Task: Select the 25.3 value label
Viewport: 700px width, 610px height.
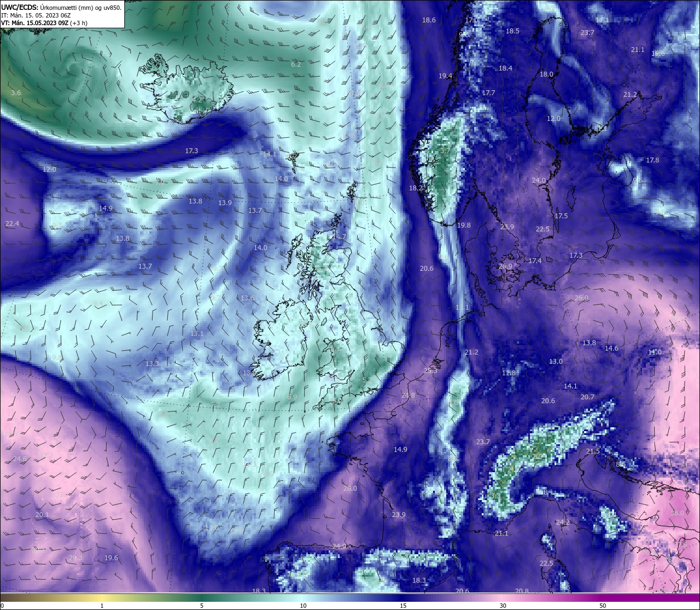Action: click(430, 371)
